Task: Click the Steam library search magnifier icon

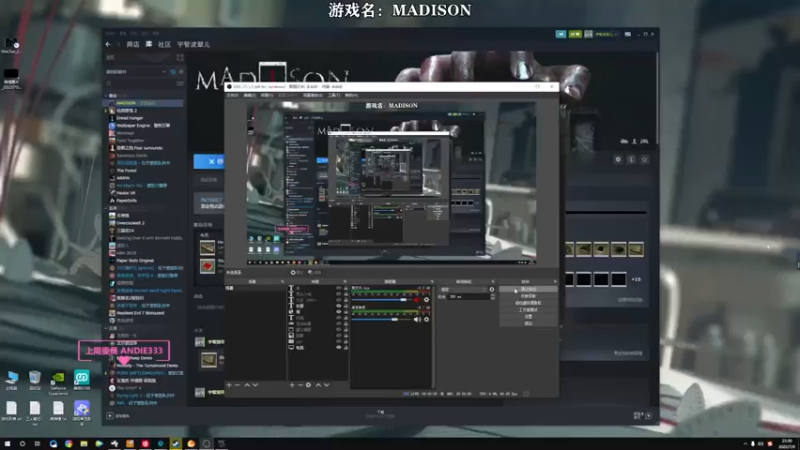Action: [109, 83]
